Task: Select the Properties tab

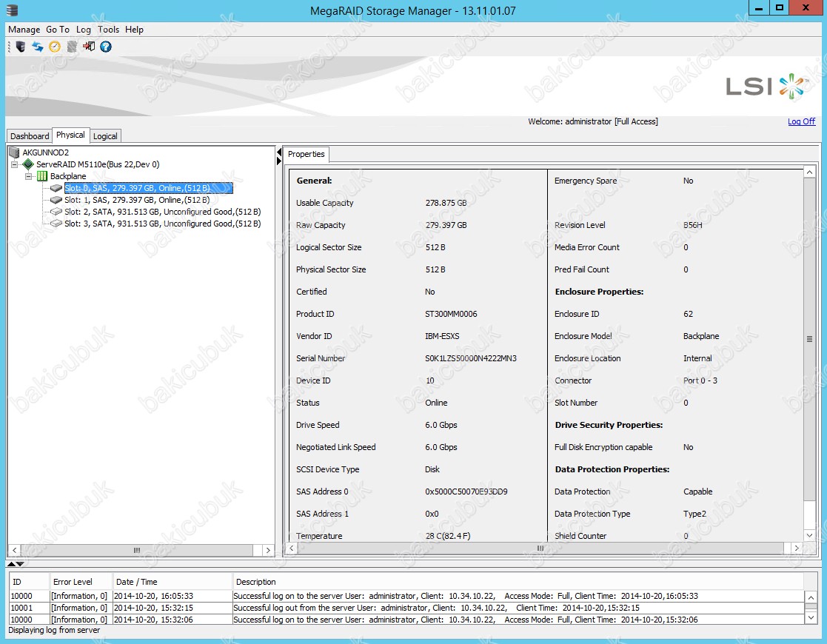Action: click(x=307, y=154)
